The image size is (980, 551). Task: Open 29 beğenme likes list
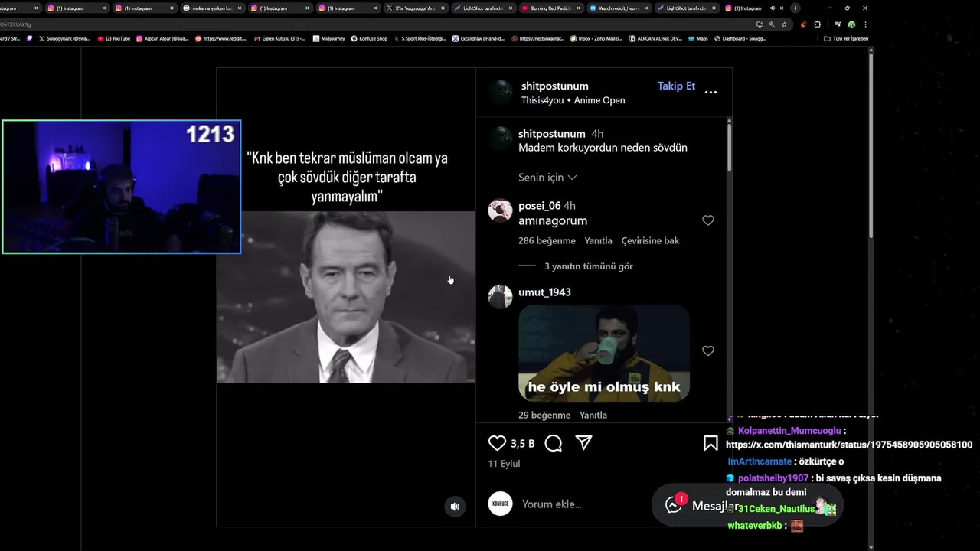coord(544,415)
